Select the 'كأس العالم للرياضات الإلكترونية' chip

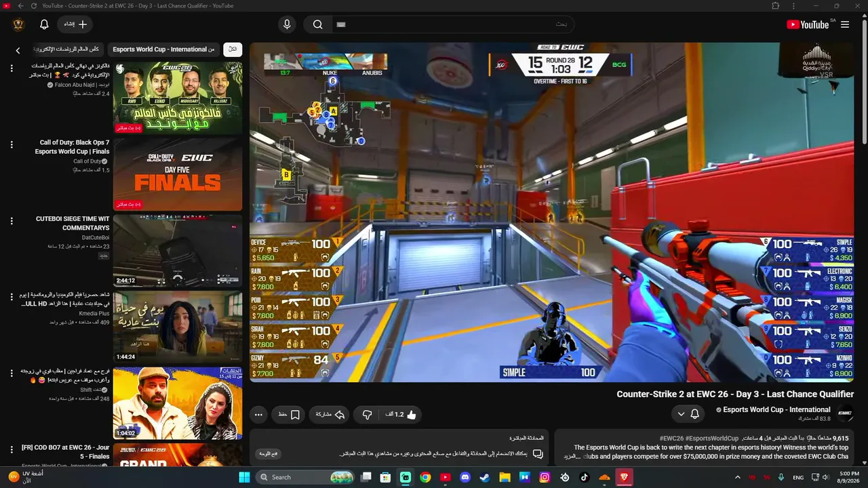[x=66, y=49]
